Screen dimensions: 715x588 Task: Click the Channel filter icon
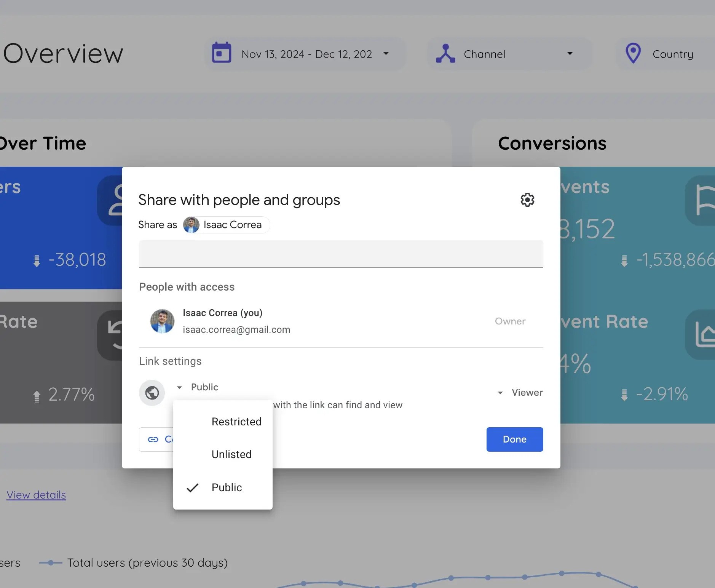coord(446,54)
